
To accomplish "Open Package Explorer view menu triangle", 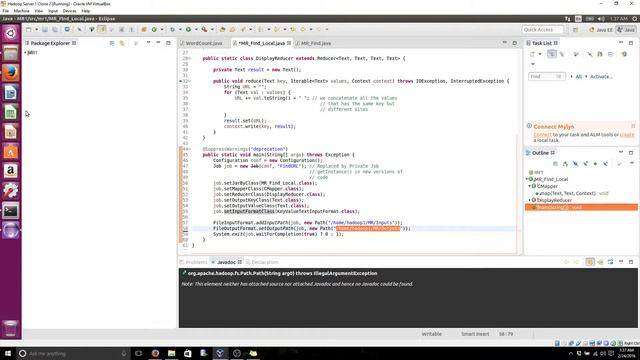I will pos(148,42).
